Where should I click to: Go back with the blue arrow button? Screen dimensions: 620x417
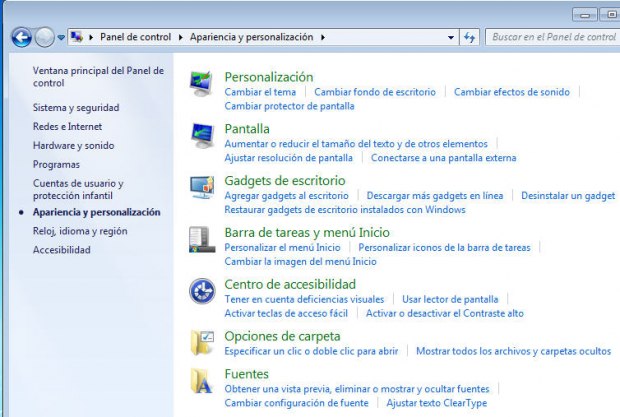tap(21, 38)
